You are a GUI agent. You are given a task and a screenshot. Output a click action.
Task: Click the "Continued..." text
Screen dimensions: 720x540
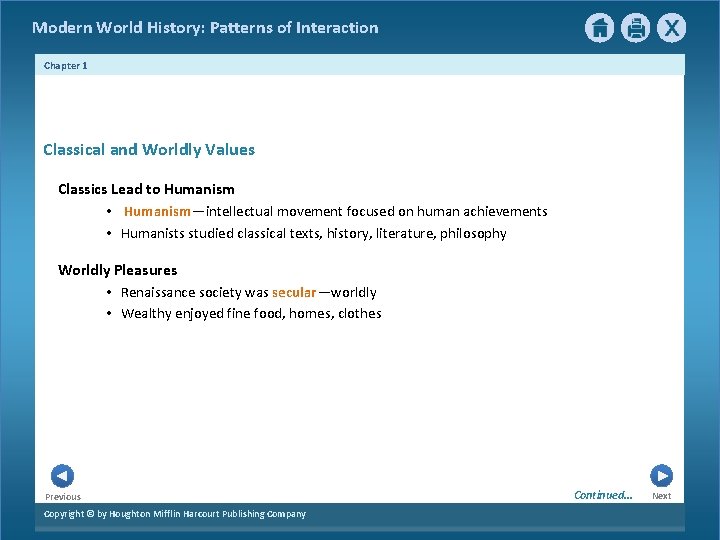(x=603, y=495)
